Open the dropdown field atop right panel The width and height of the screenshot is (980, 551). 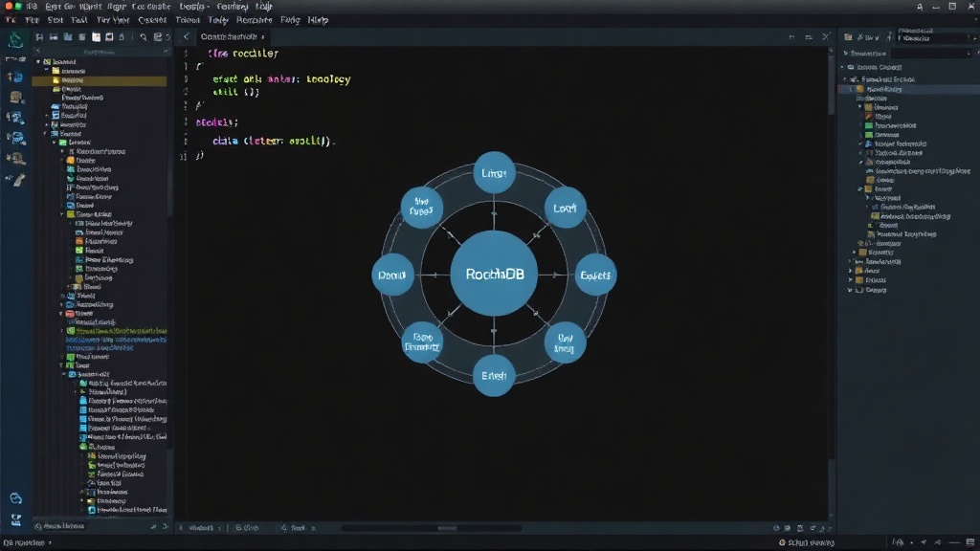pos(932,38)
